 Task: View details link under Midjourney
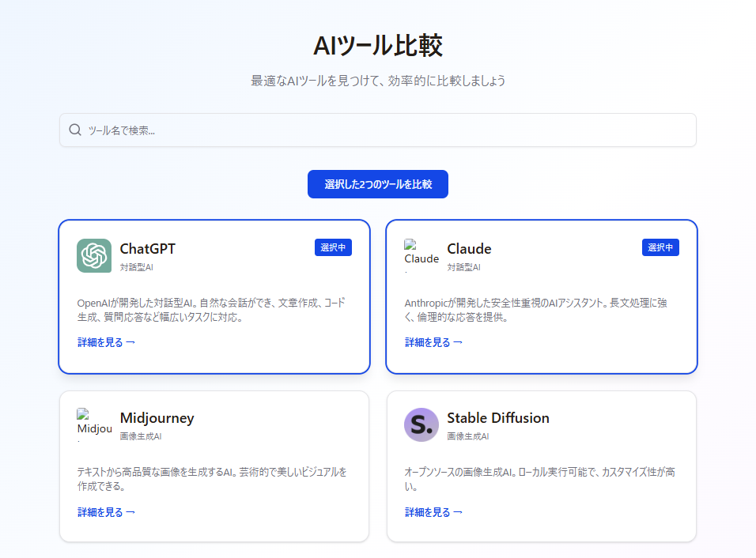point(107,512)
